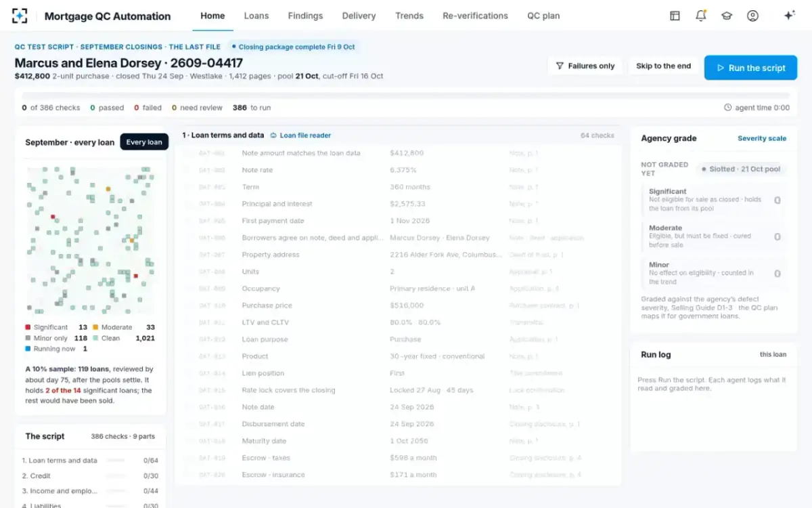Screen dimensions: 812x508
Task: Click the September closings breadcrumb
Action: coord(121,47)
